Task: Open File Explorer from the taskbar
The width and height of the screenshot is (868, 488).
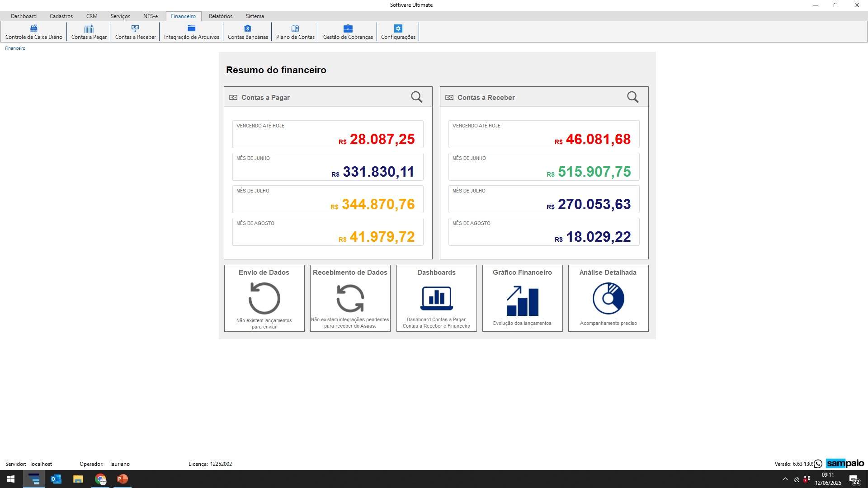Action: 78,479
